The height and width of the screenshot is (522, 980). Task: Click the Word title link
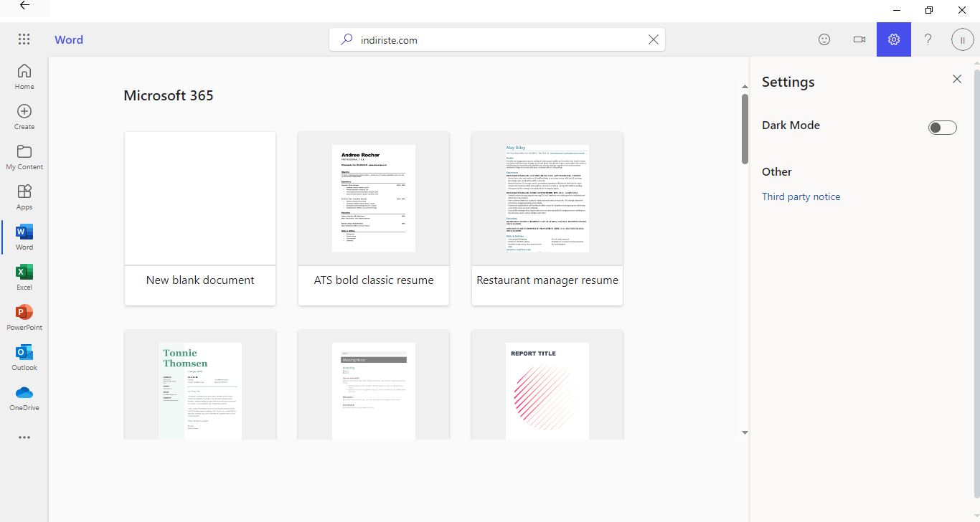[69, 39]
